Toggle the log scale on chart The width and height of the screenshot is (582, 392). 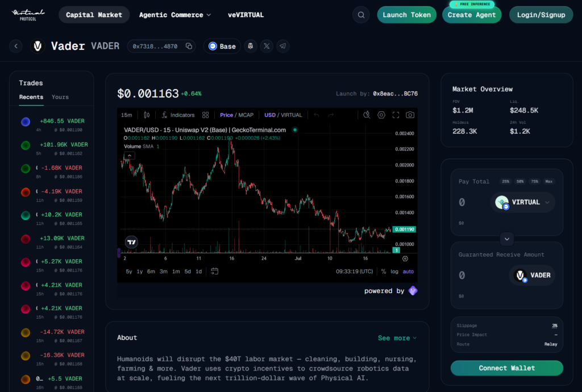point(394,272)
